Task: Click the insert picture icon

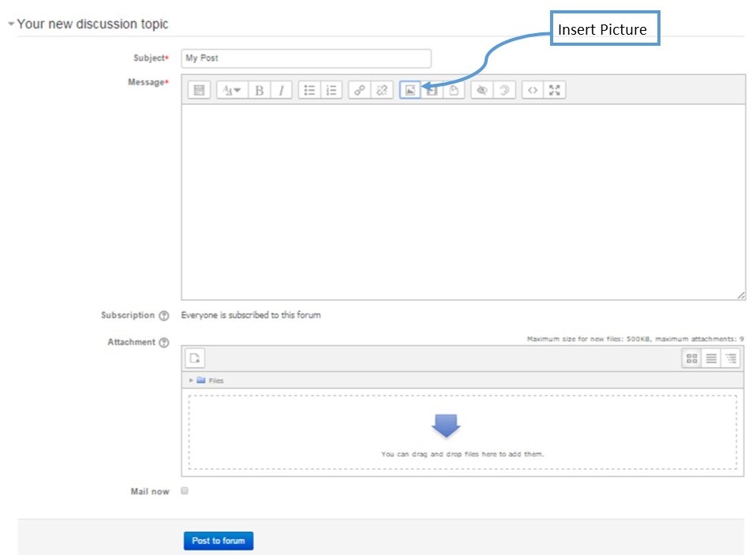Action: 410,90
